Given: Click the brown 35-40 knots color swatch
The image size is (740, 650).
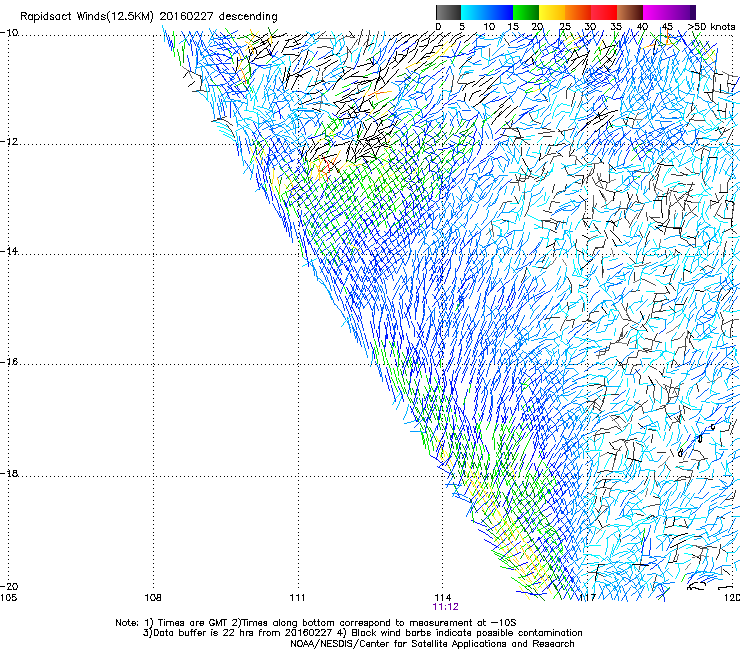Looking at the screenshot, I should click(x=630, y=12).
